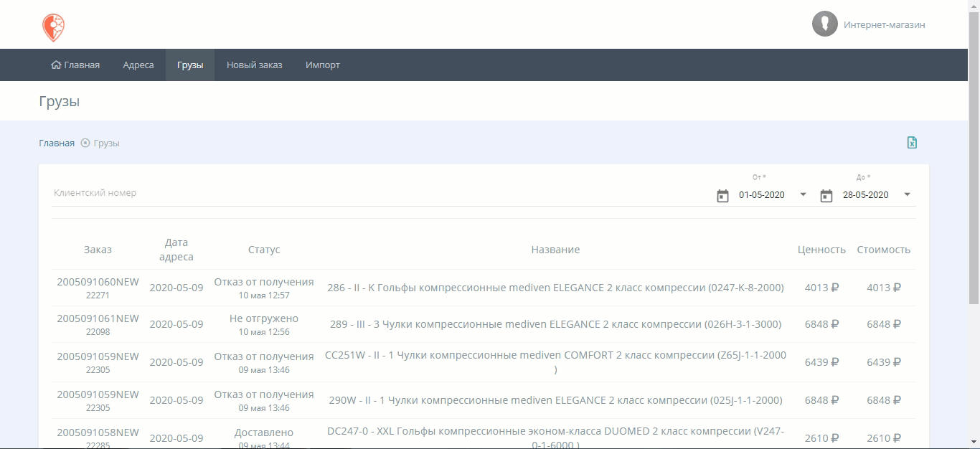Screen dimensions: 980x449
Task: Sort by the Дата адреса column header
Action: [176, 250]
